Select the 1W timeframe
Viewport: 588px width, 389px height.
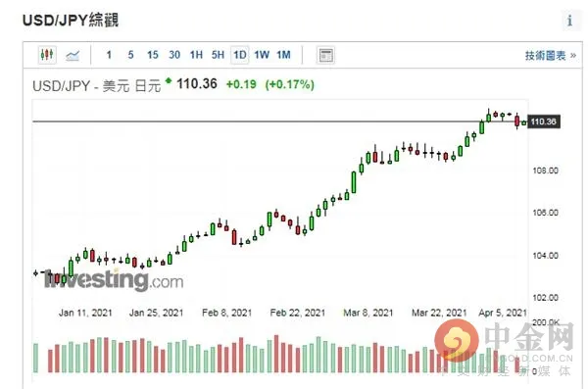[262, 55]
